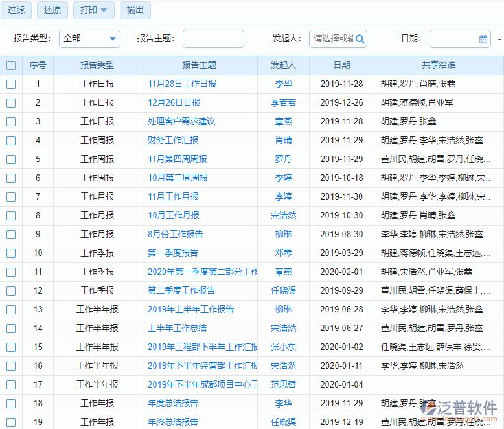The width and height of the screenshot is (504, 429).
Task: Click the 还原 reset button
Action: (x=52, y=10)
